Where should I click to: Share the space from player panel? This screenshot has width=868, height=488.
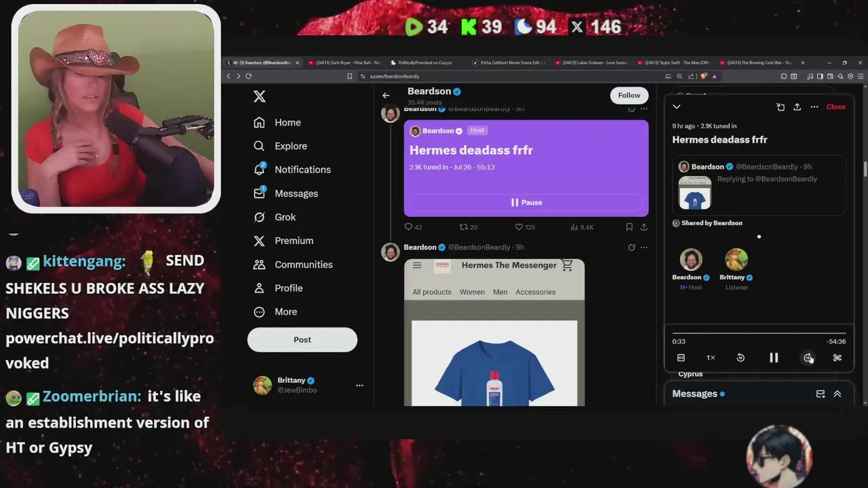pos(797,107)
